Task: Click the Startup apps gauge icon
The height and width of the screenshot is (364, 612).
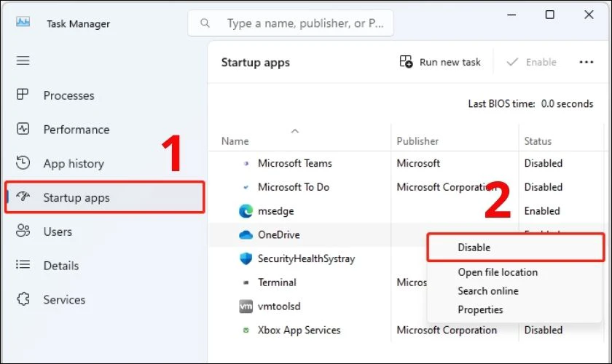Action: pyautogui.click(x=23, y=197)
